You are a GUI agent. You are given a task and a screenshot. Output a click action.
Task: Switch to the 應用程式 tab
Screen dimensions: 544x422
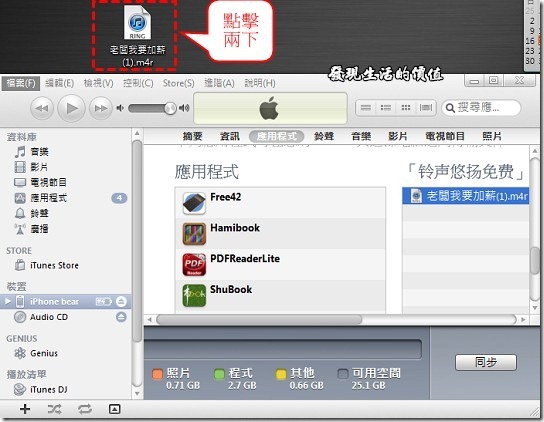pyautogui.click(x=277, y=136)
